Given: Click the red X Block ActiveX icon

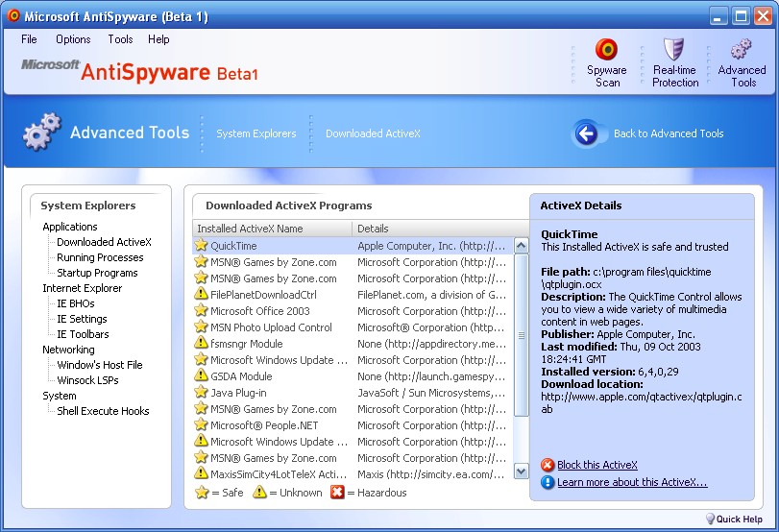Looking at the screenshot, I should (x=548, y=465).
